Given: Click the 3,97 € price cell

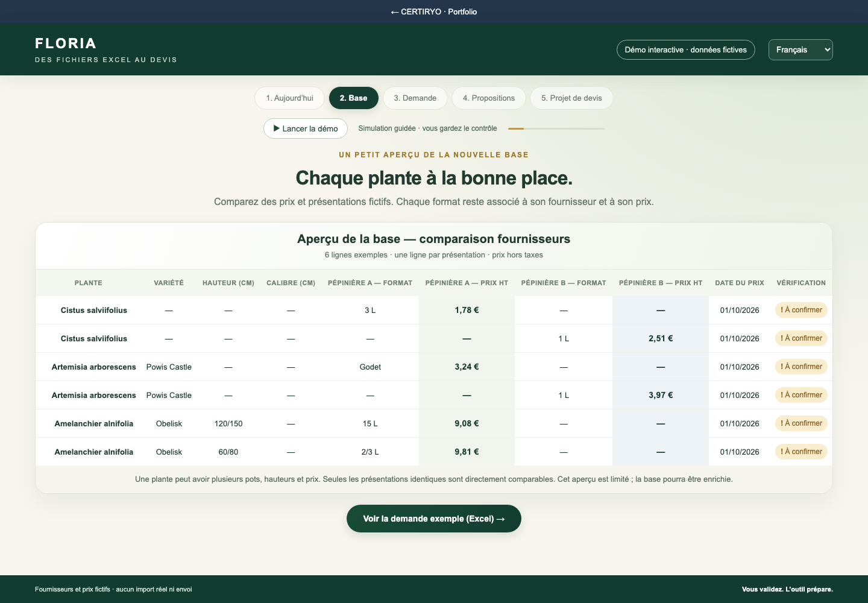Looking at the screenshot, I should (x=661, y=395).
